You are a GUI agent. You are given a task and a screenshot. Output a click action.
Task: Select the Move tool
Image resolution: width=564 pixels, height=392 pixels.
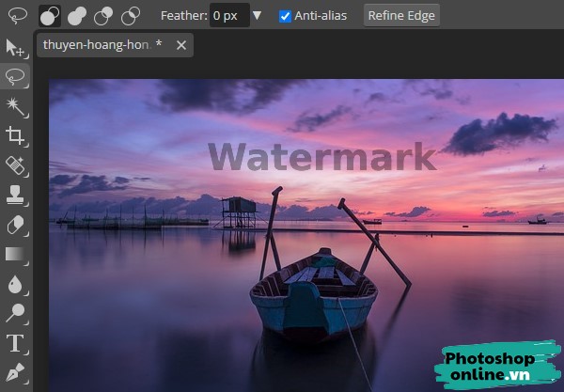tap(15, 47)
